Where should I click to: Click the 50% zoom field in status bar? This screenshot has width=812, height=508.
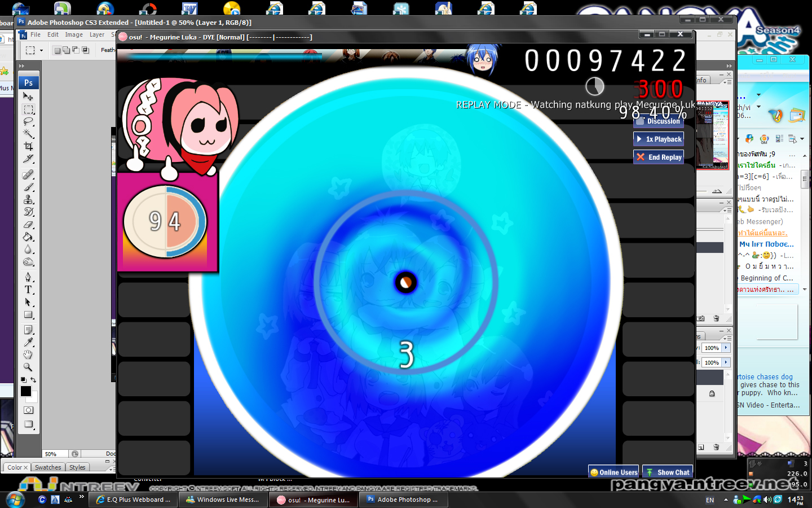(x=55, y=454)
